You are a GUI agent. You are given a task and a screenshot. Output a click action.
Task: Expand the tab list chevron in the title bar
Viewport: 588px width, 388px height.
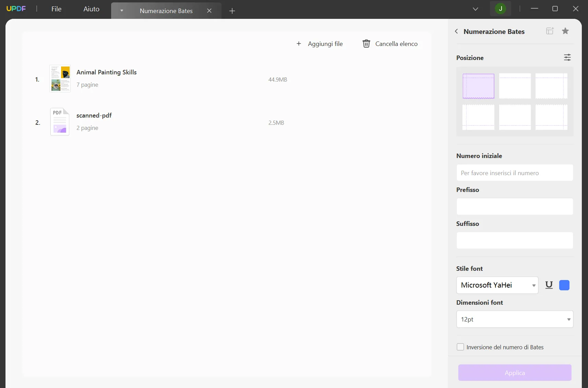475,9
